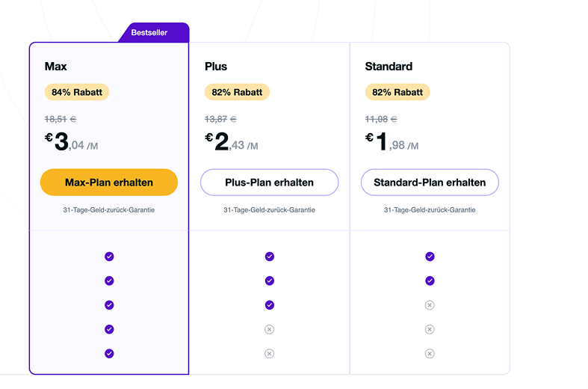Image resolution: width=588 pixels, height=389 pixels.
Task: Click the 82% Rabatt badge under Plus
Action: pyautogui.click(x=237, y=92)
